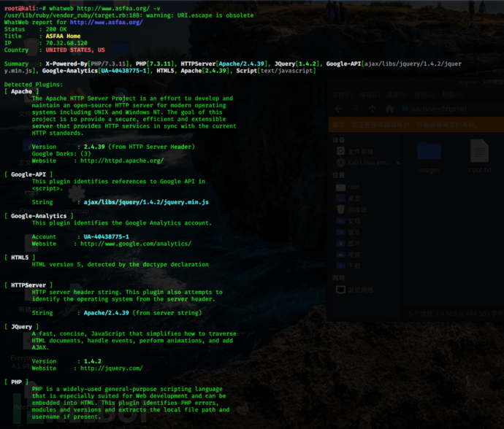Click http://www.asfaa.org/ in the WhatWeb report line
The image size is (504, 429).
(107, 22)
